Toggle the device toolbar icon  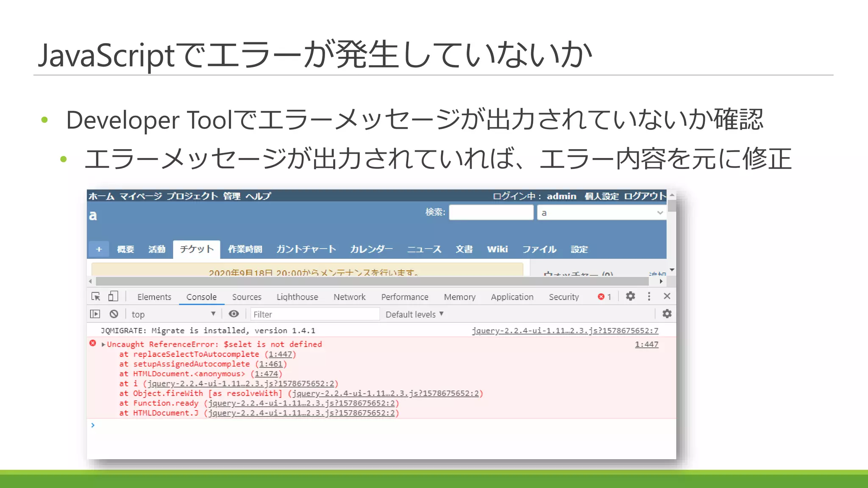113,296
